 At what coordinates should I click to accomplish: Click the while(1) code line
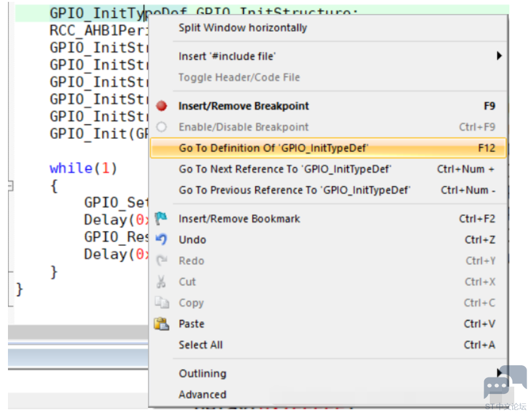click(83, 168)
